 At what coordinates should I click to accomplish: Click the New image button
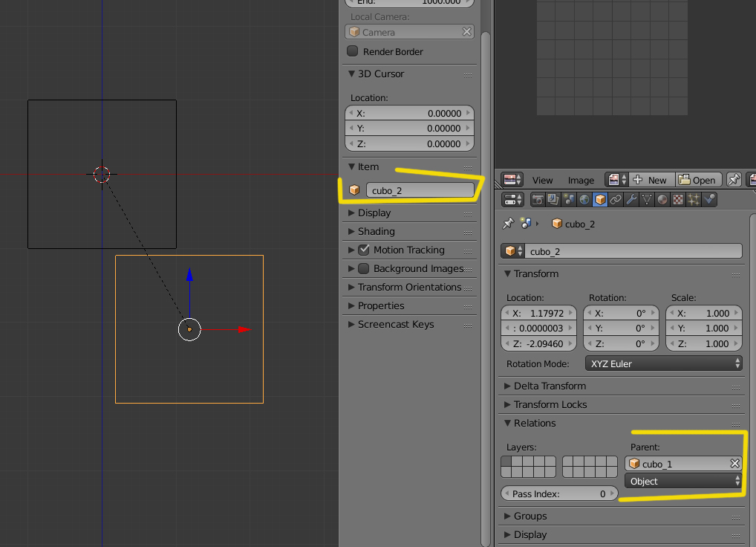coord(651,181)
